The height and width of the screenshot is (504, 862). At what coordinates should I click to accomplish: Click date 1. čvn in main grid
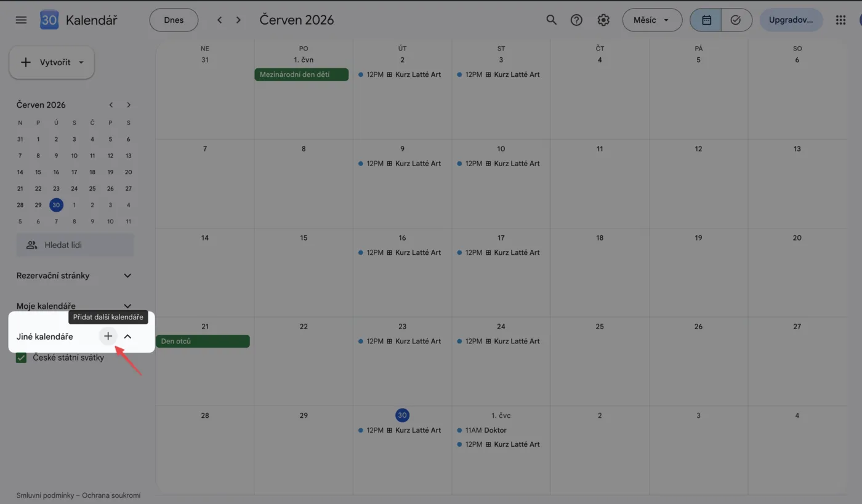pos(304,60)
